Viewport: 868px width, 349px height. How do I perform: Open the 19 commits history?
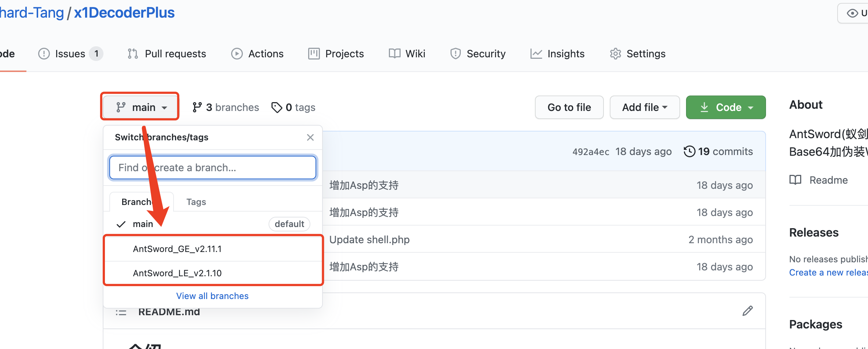coord(718,151)
